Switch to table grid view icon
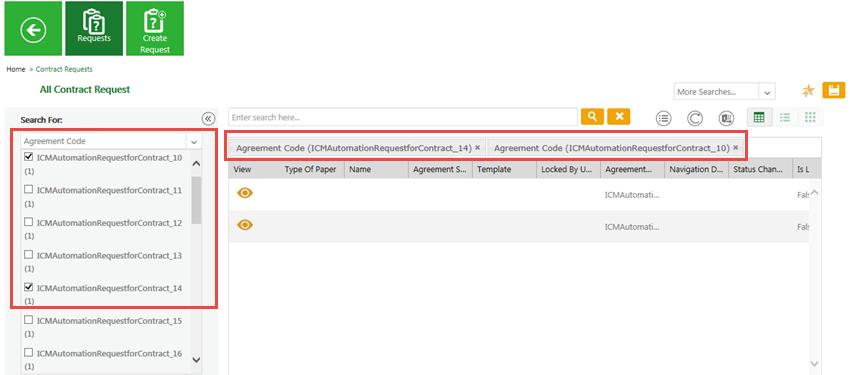Image resolution: width=850 pixels, height=375 pixels. [759, 117]
